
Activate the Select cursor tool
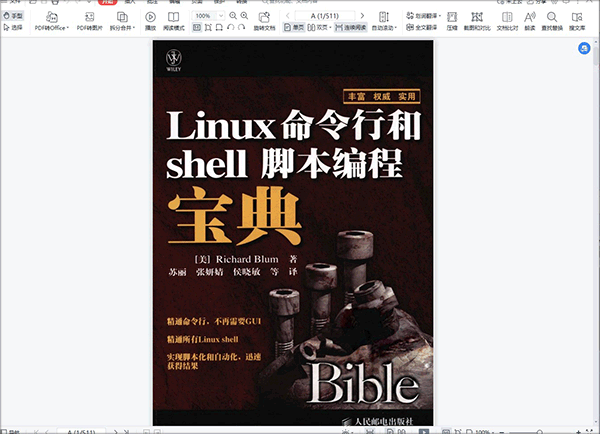tap(13, 28)
